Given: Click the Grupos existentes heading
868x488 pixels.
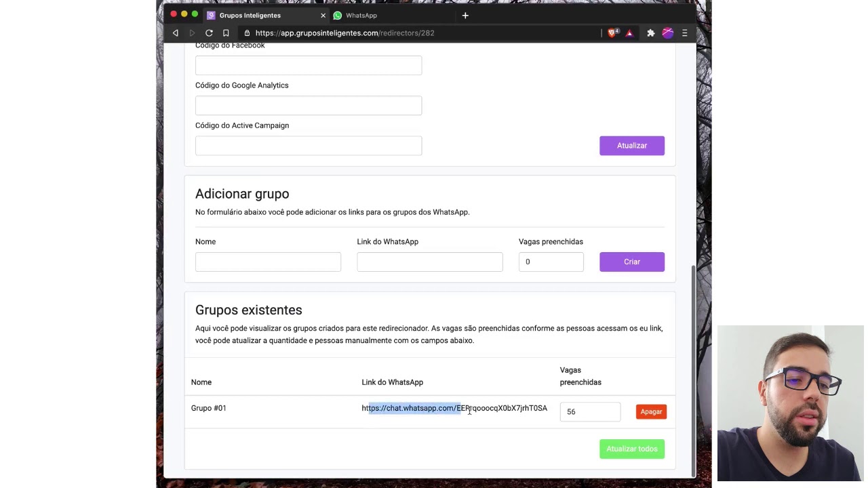Looking at the screenshot, I should point(249,310).
